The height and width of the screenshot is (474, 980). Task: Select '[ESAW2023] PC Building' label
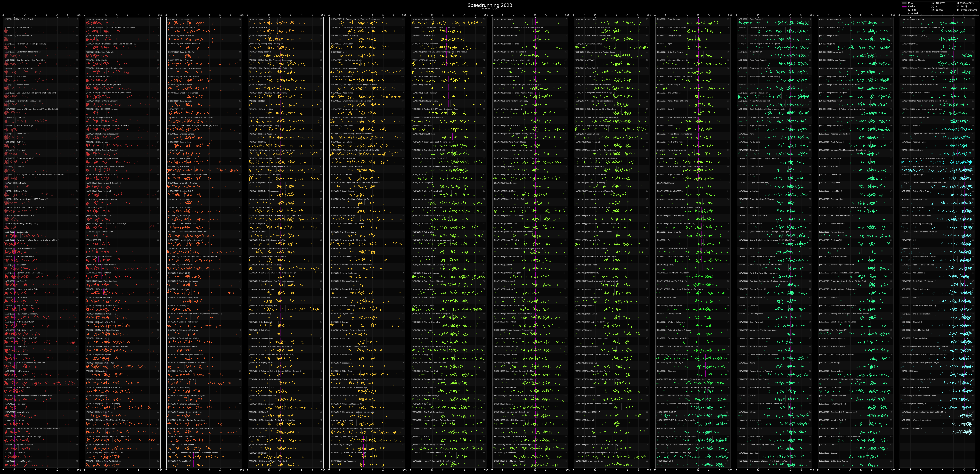point(749,142)
